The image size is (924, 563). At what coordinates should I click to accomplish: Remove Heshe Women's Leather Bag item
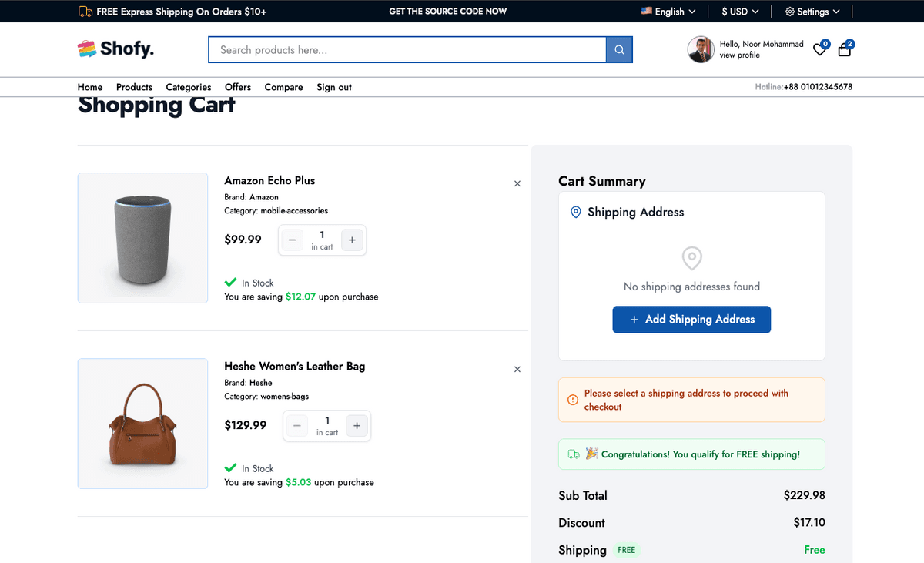517,369
